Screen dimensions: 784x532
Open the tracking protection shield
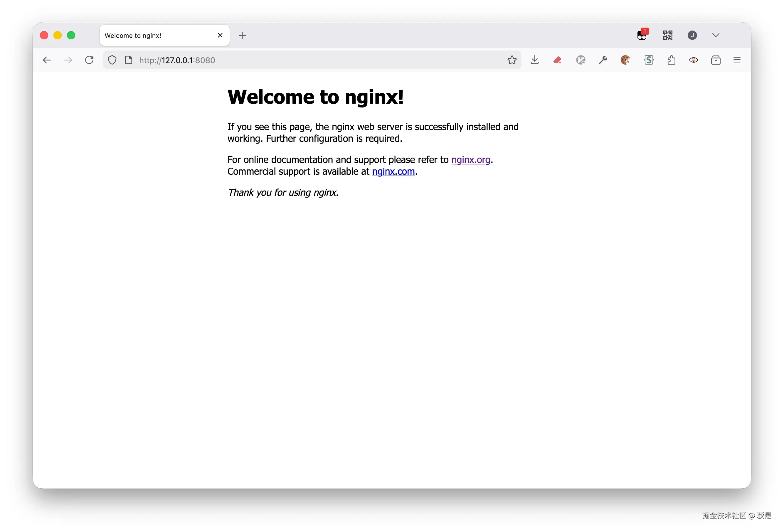point(112,60)
